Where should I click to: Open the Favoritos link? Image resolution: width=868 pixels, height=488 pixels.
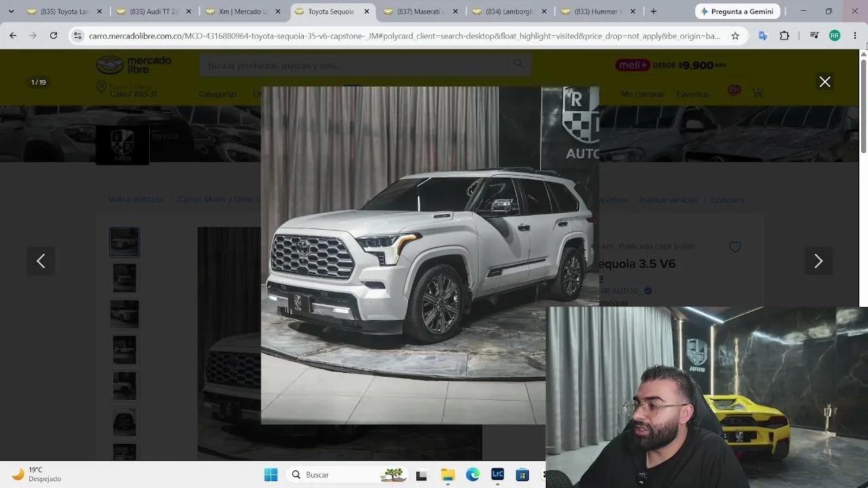(x=692, y=94)
